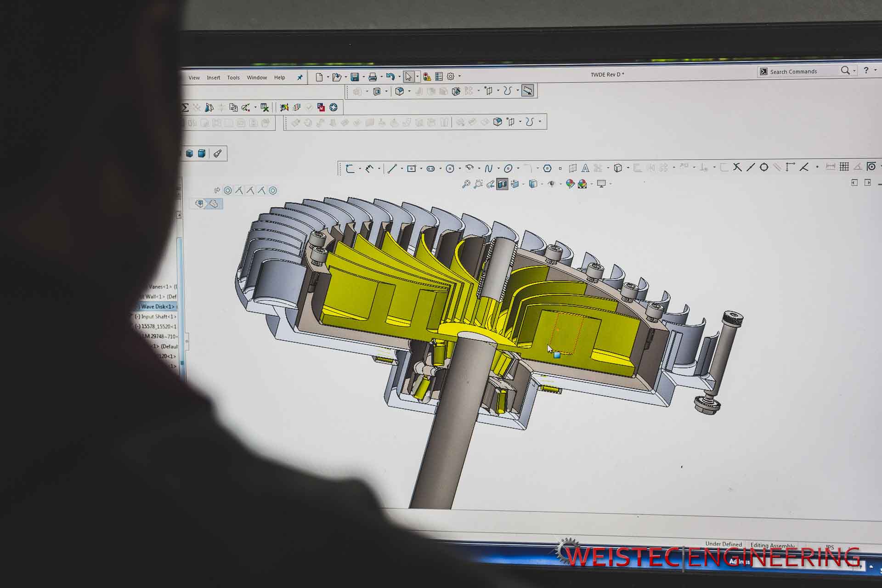The image size is (882, 588).
Task: Open the Undo dropdown arrow
Action: (x=399, y=77)
